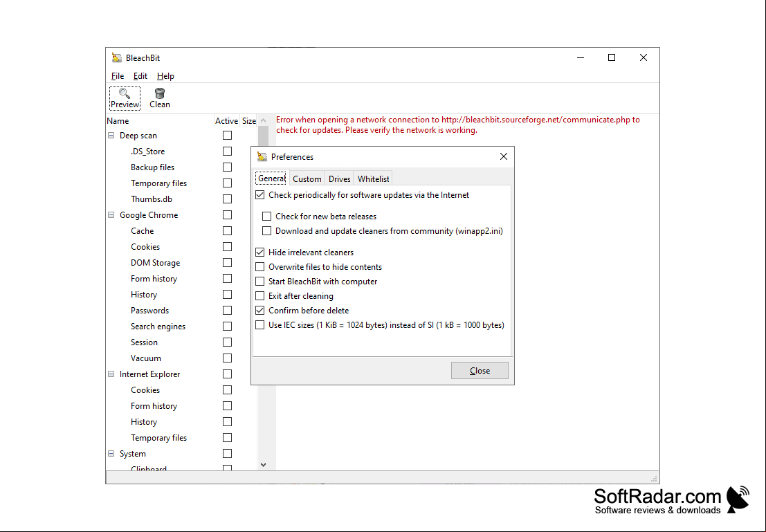Click the Size column header
Screen dimensions: 766x532
click(x=248, y=120)
